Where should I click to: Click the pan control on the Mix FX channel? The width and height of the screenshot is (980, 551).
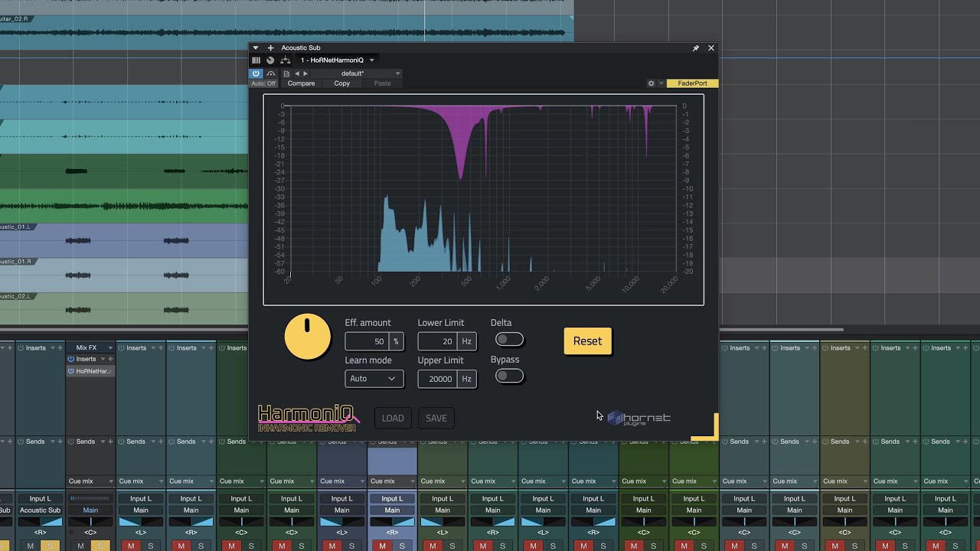(x=90, y=522)
